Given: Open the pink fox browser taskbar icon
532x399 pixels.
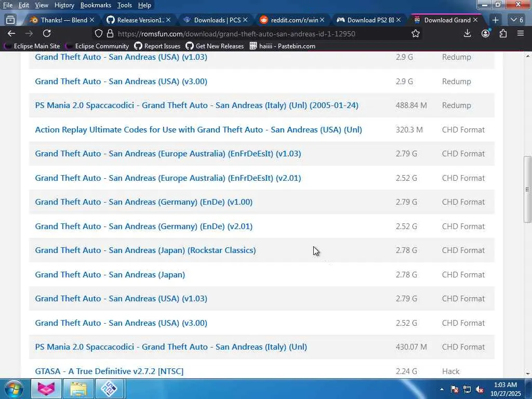Looking at the screenshot, I should [x=46, y=389].
